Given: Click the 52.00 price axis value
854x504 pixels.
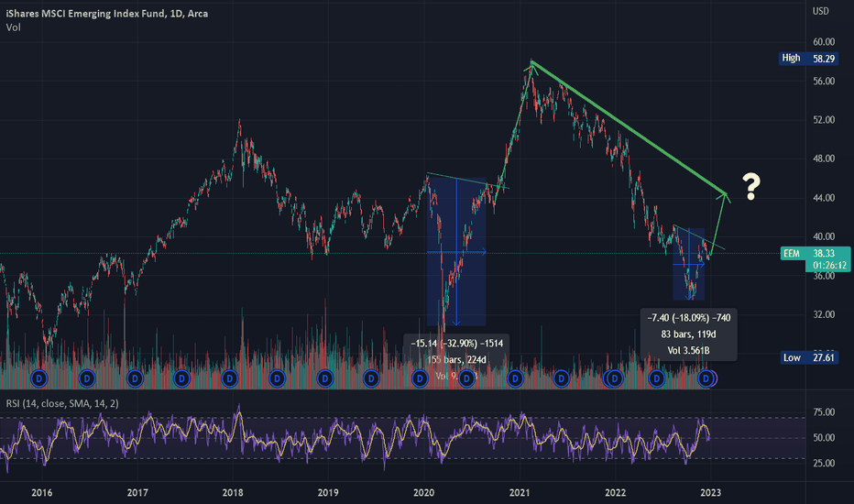Looking at the screenshot, I should pos(824,120).
